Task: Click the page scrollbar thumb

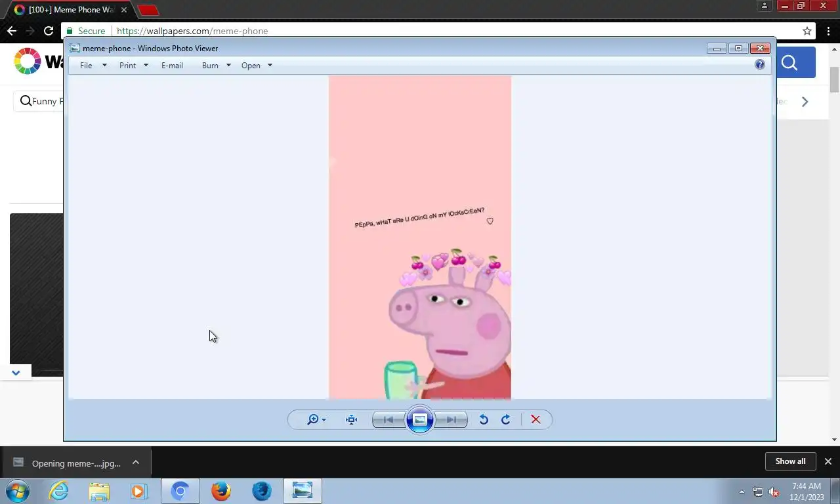Action: click(835, 79)
